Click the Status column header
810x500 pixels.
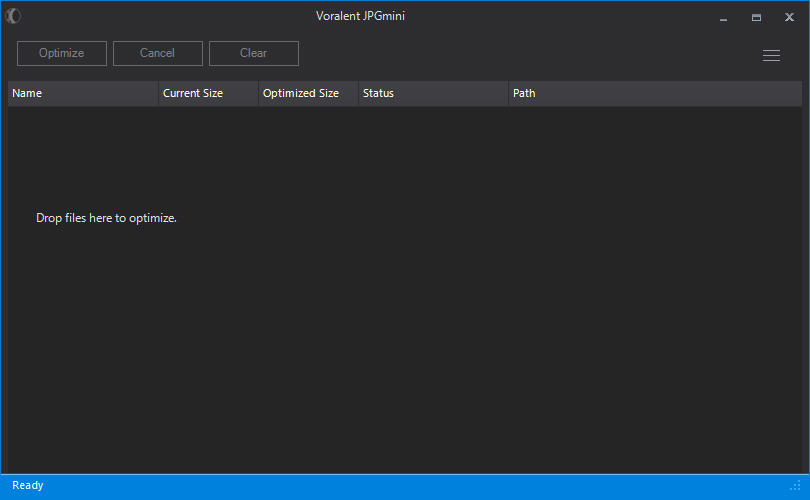[433, 93]
